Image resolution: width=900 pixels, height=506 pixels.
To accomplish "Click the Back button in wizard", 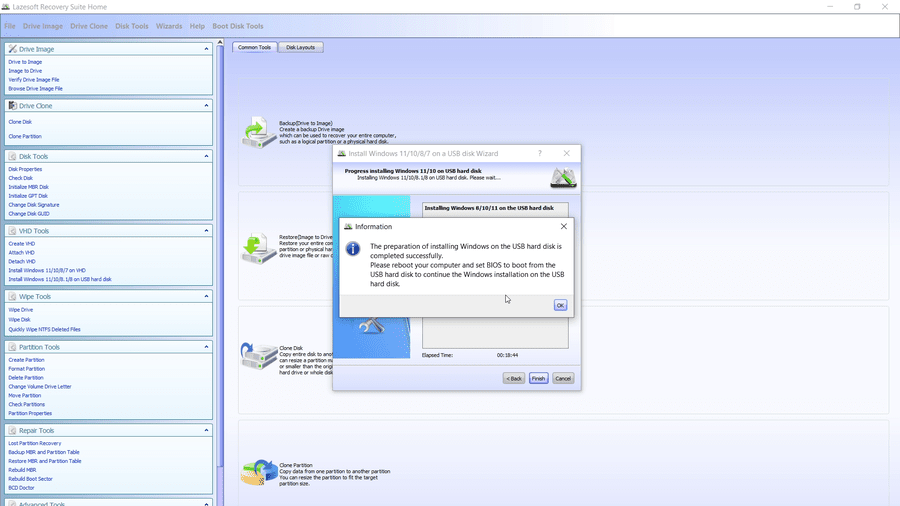I will 514,379.
